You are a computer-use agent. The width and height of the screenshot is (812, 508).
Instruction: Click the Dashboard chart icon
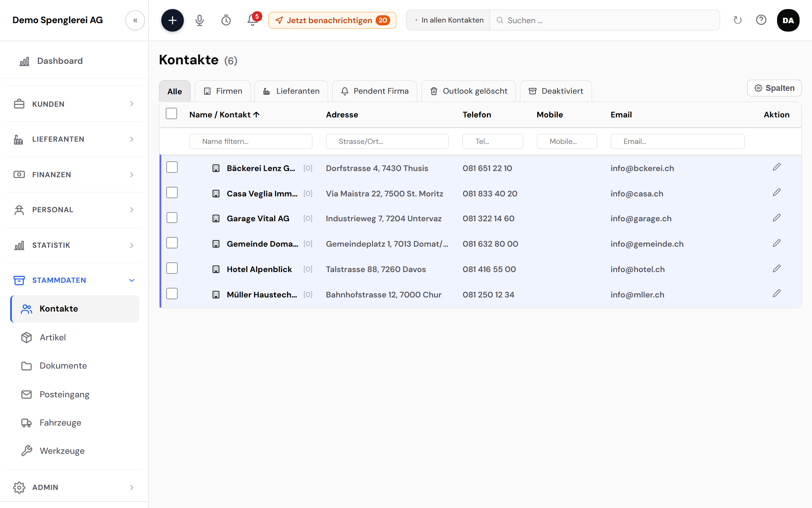24,61
